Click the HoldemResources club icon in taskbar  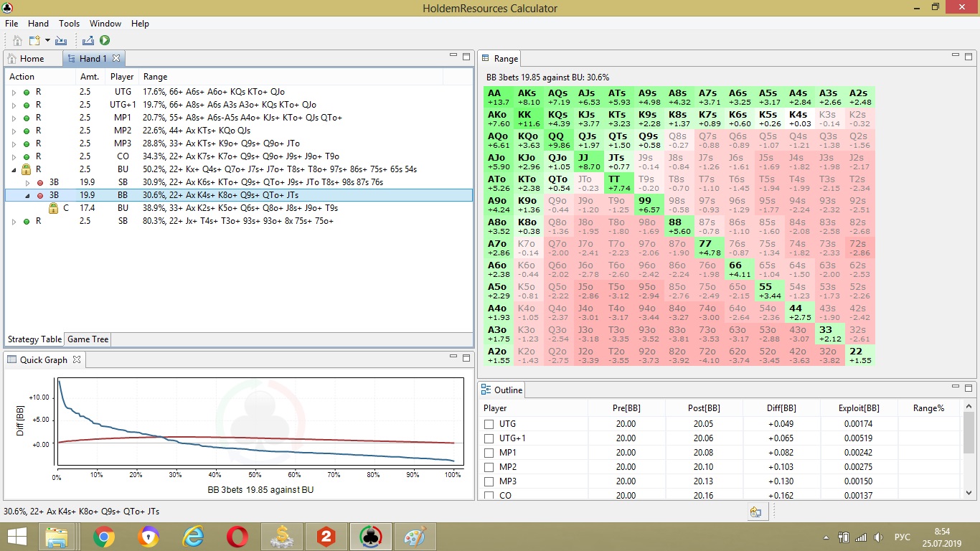point(371,537)
